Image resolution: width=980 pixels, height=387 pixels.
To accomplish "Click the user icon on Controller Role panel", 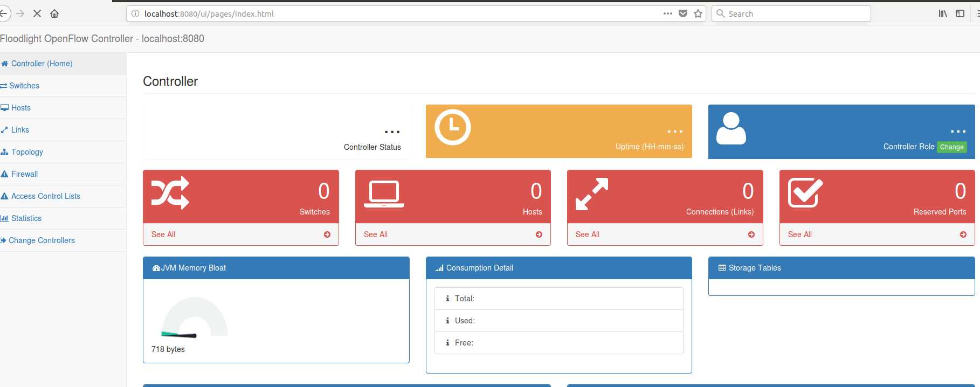I will 731,128.
